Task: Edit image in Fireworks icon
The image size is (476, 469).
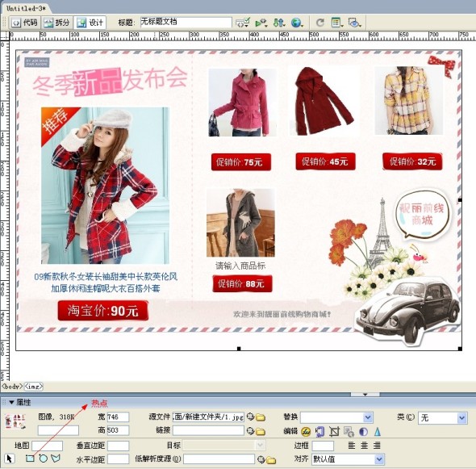Action: coord(306,432)
